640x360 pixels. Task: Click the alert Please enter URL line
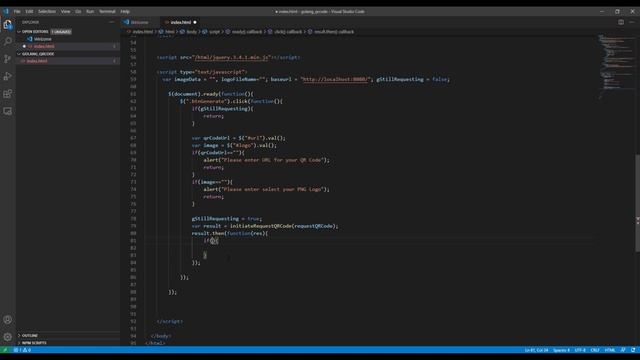click(x=266, y=160)
